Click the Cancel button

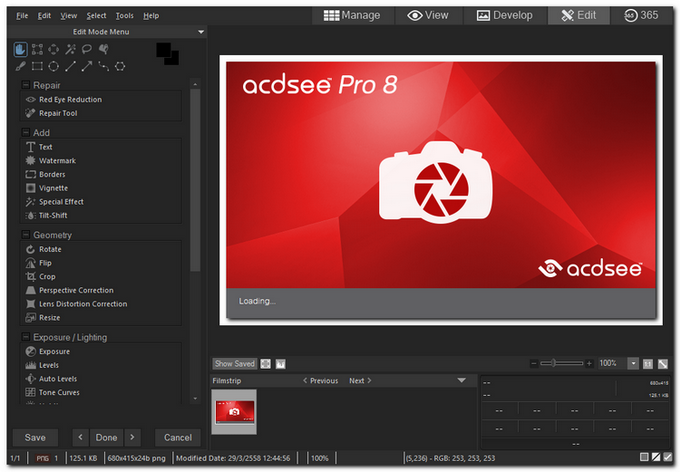click(178, 438)
